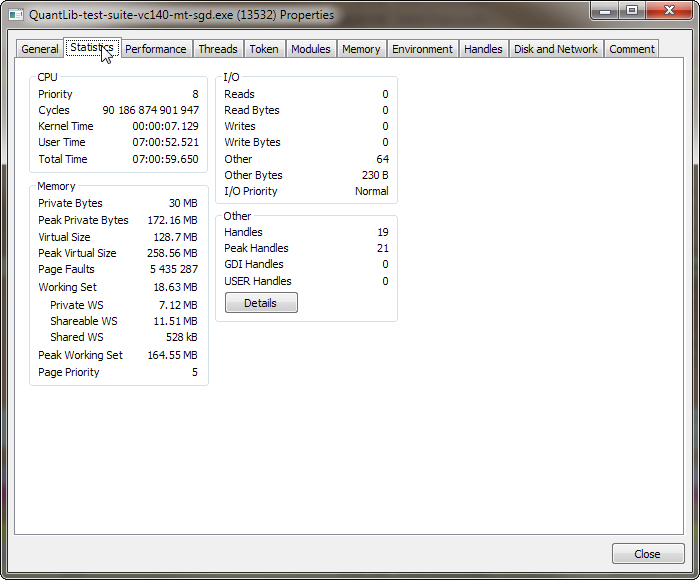The width and height of the screenshot is (700, 580).
Task: View the Token tab
Action: (264, 49)
